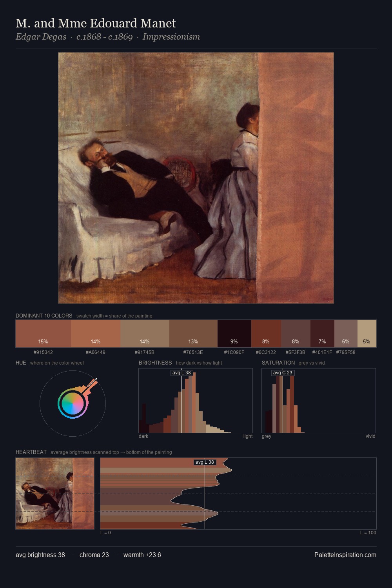
Task: Click the 'light' axis label
Action: pyautogui.click(x=248, y=436)
